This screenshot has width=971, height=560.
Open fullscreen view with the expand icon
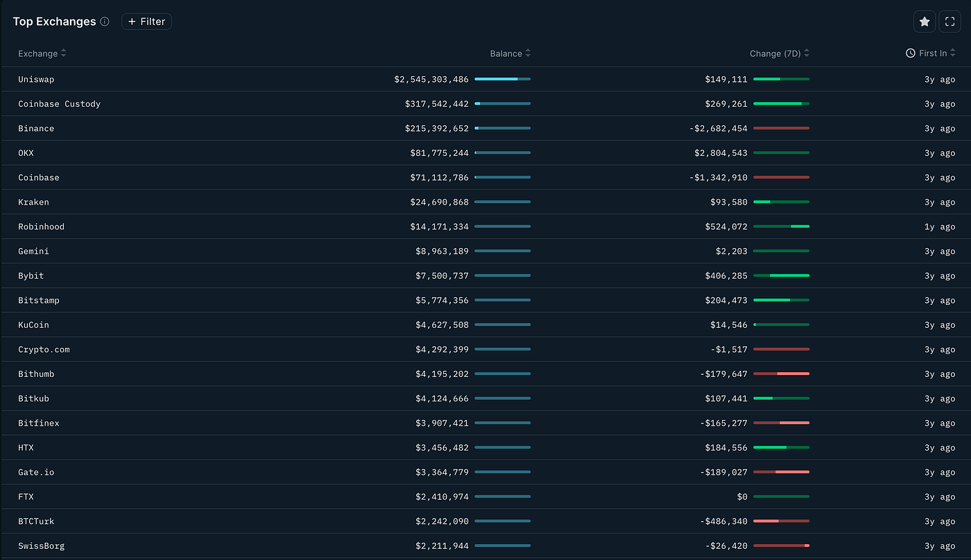pos(950,21)
